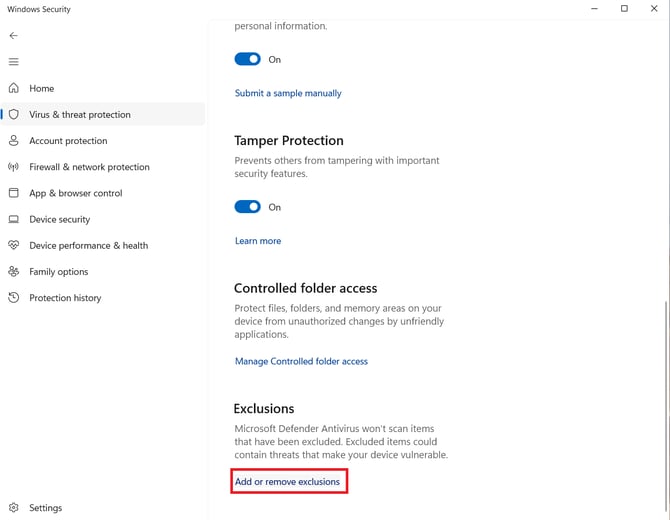670x520 pixels.
Task: Navigate to App & browser control
Action: (103, 193)
